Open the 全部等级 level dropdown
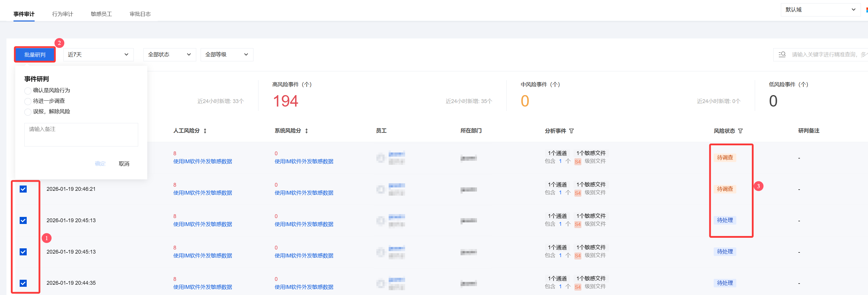868x295 pixels. click(226, 55)
